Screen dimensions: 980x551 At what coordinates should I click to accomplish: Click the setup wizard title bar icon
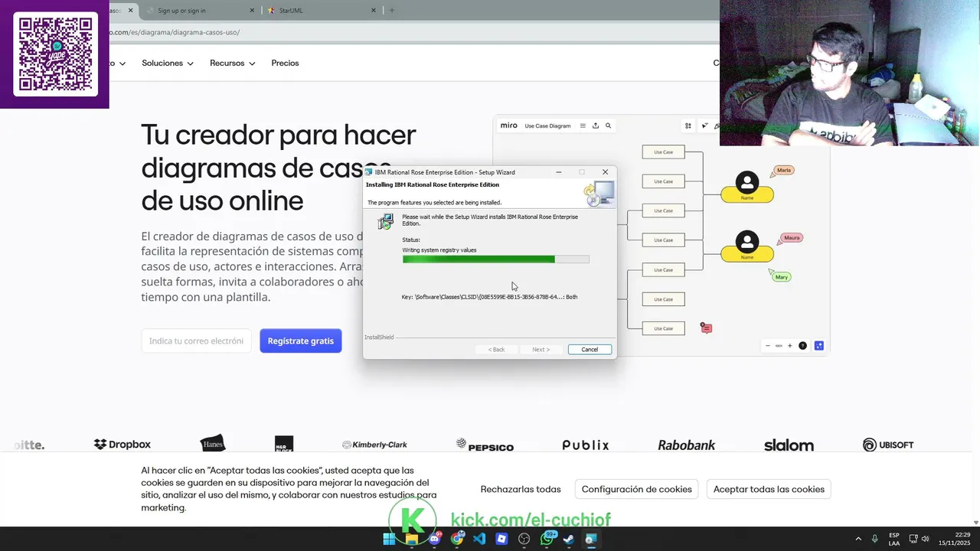[369, 172]
